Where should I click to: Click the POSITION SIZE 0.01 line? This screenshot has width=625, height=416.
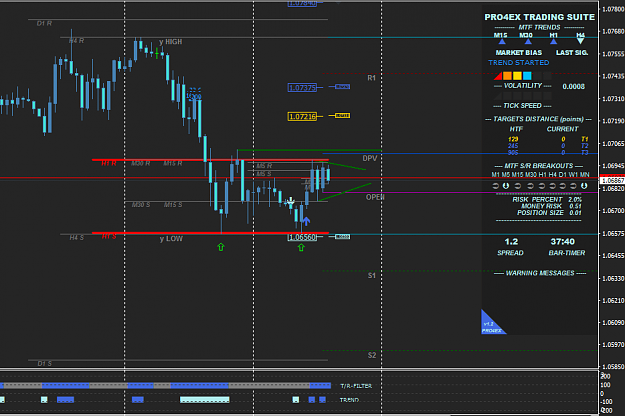pyautogui.click(x=549, y=213)
